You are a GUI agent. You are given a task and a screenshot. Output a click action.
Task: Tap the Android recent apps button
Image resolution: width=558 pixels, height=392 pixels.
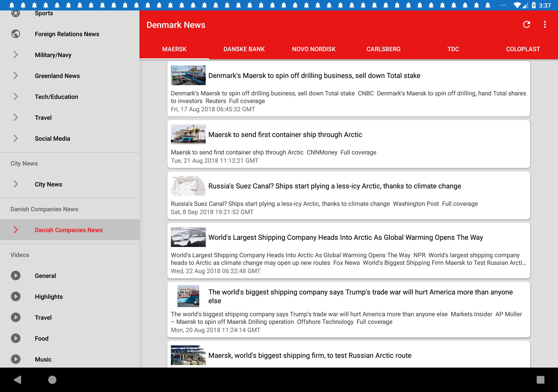[x=540, y=380]
